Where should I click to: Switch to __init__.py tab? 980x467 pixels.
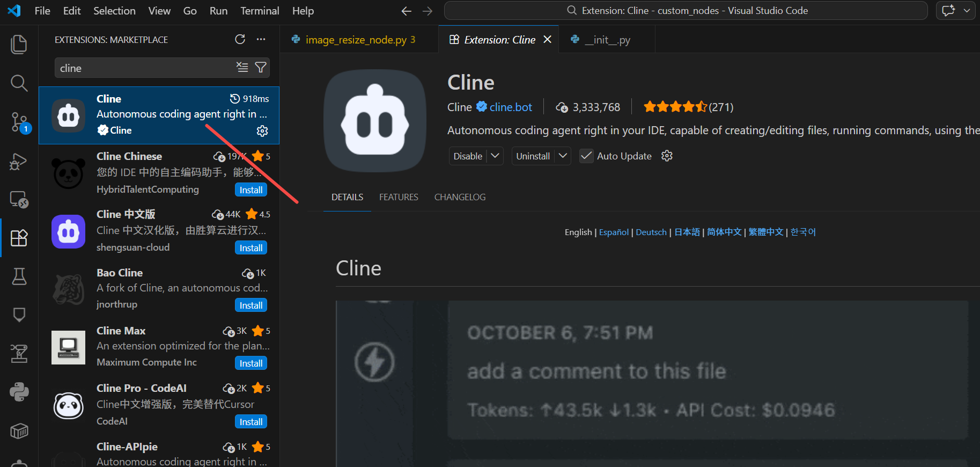tap(607, 40)
